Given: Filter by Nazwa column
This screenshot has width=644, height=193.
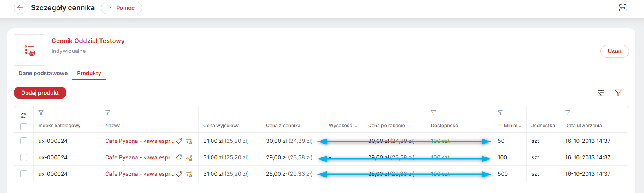Looking at the screenshot, I should 108,113.
